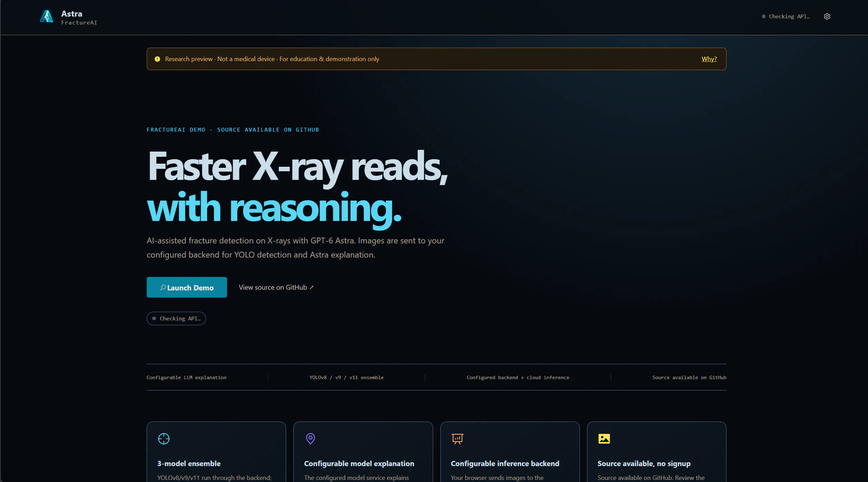Click the crosshair icon on 3-model ensemble card
868x482 pixels.
(164, 439)
